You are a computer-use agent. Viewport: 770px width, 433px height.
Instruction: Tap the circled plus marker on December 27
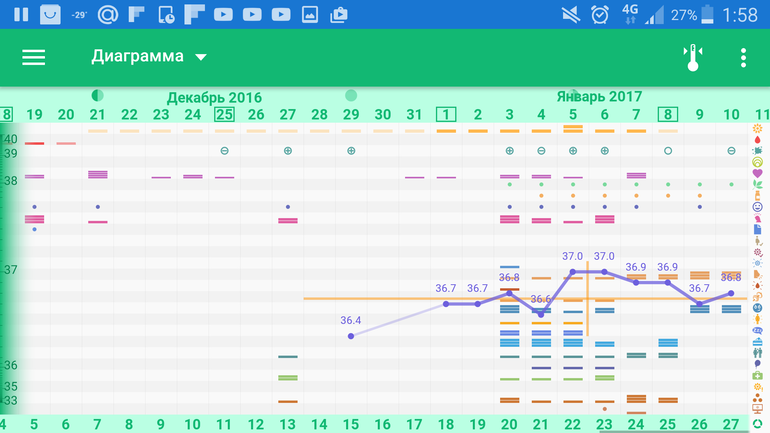click(x=288, y=150)
